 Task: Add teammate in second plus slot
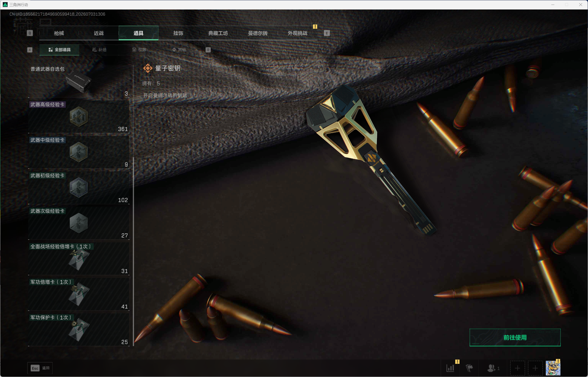click(x=535, y=368)
